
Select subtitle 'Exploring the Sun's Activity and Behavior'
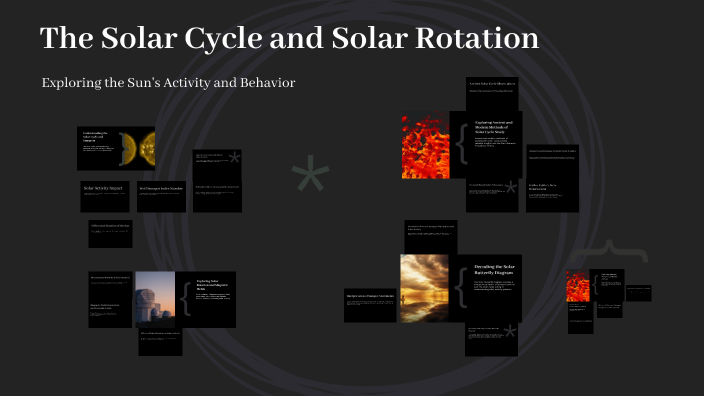coord(168,83)
